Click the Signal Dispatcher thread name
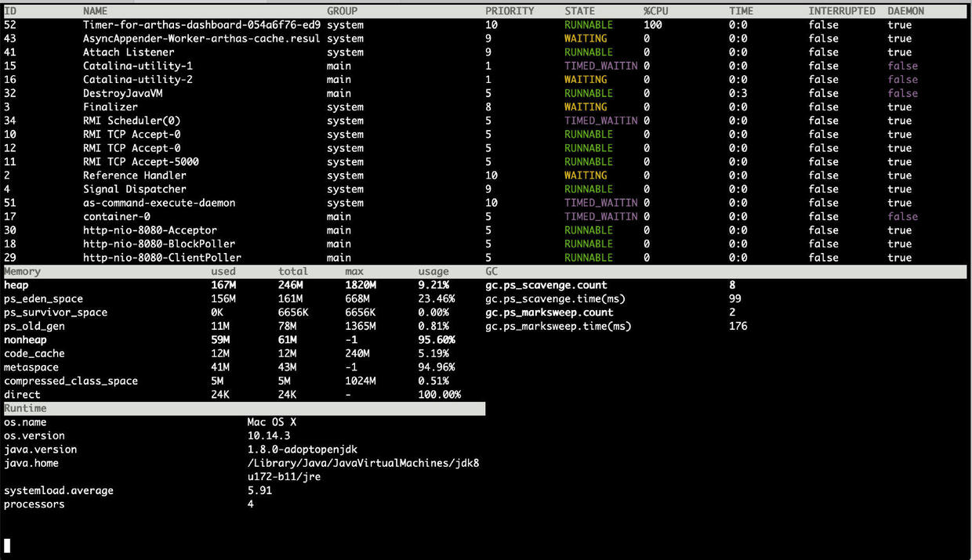The width and height of the screenshot is (972, 560). (135, 189)
